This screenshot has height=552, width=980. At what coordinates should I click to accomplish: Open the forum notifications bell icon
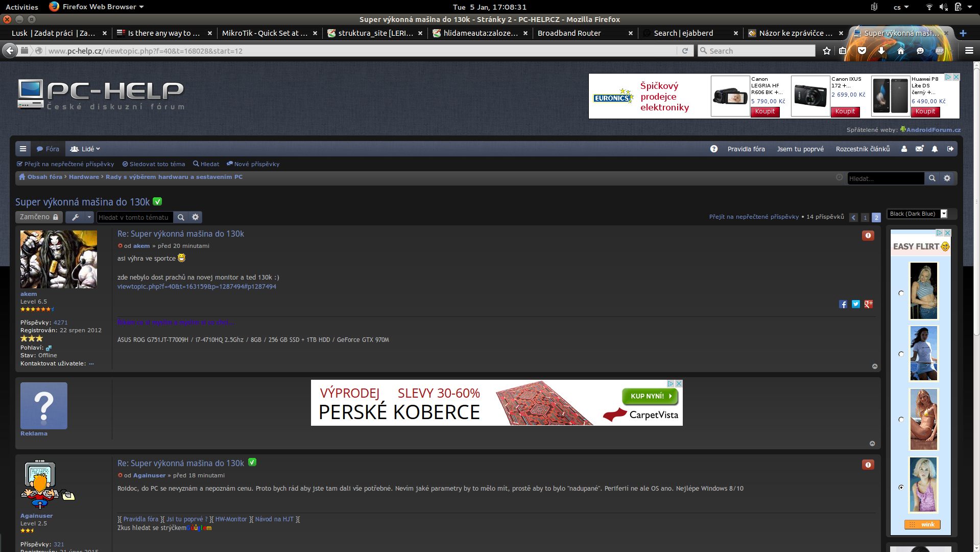935,149
